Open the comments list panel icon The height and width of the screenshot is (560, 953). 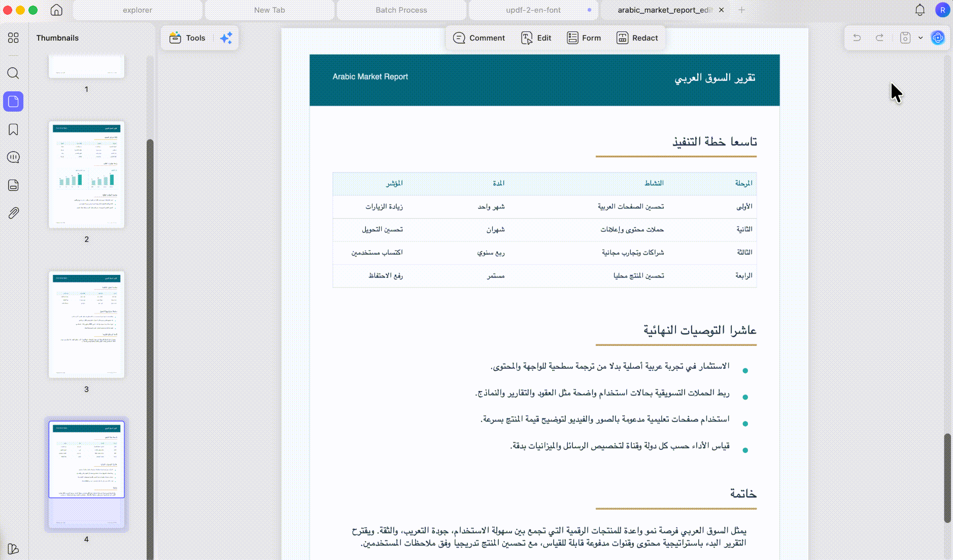pyautogui.click(x=13, y=157)
